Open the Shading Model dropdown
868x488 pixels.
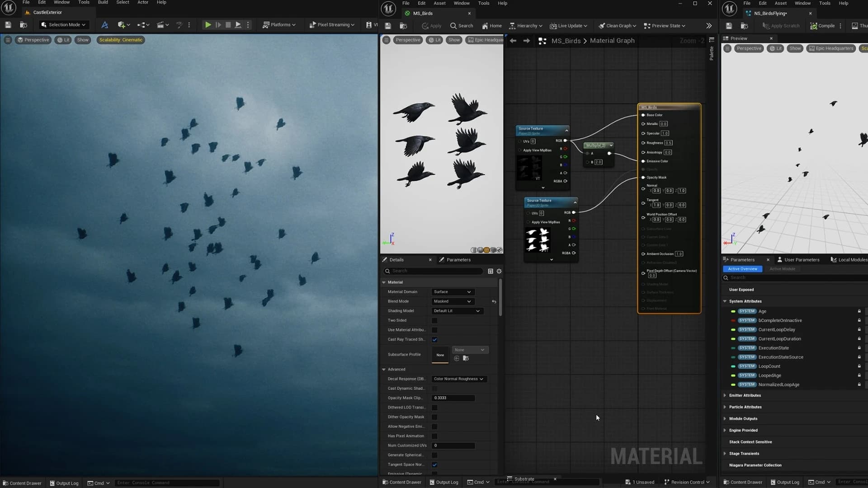coord(457,311)
